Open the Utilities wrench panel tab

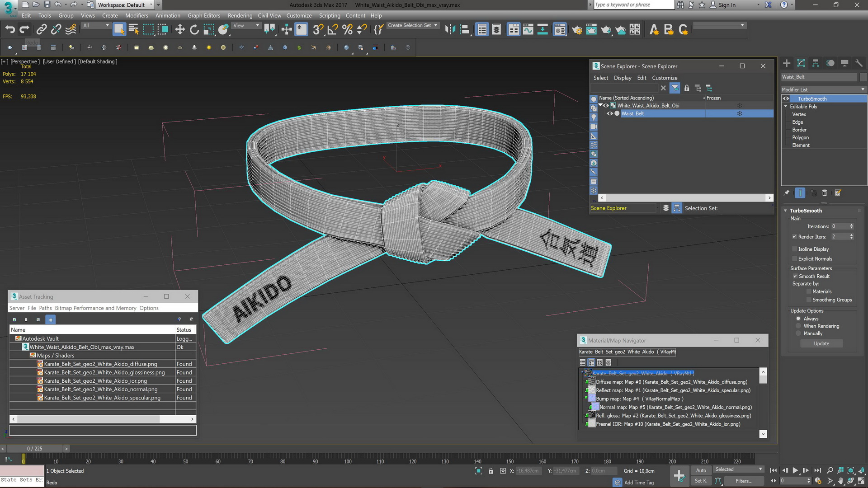(859, 63)
